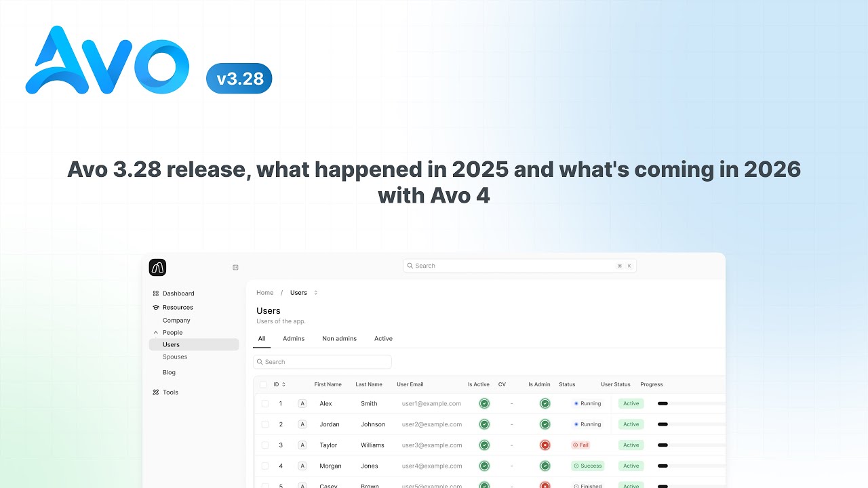Click the ⌘ K shortcut hint
The height and width of the screenshot is (488, 868).
coord(624,266)
